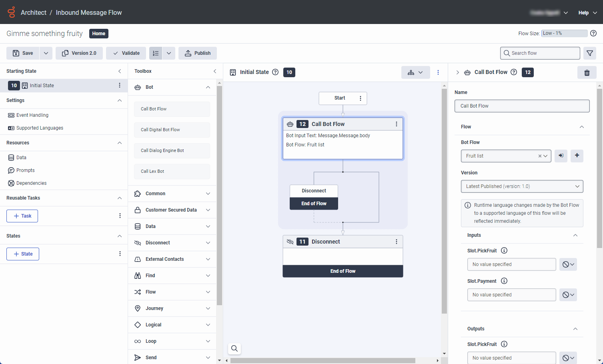Toggle expression mode for Slot.PickFruit input
Viewport: 603px width, 364px height.
click(568, 264)
